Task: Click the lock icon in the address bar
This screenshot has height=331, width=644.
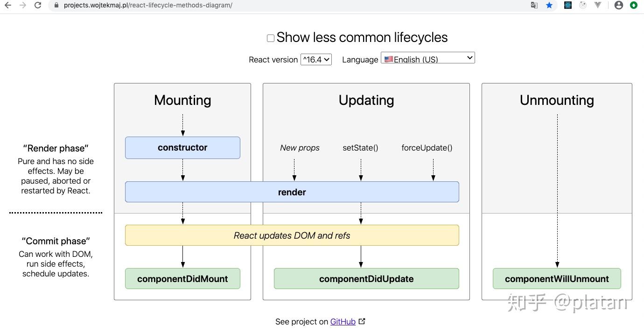Action: (56, 5)
